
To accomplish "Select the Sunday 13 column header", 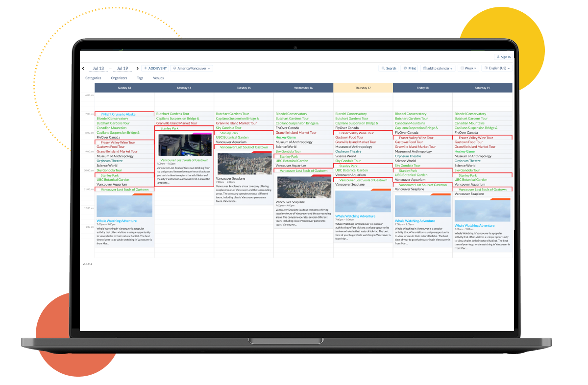I will pyautogui.click(x=124, y=88).
